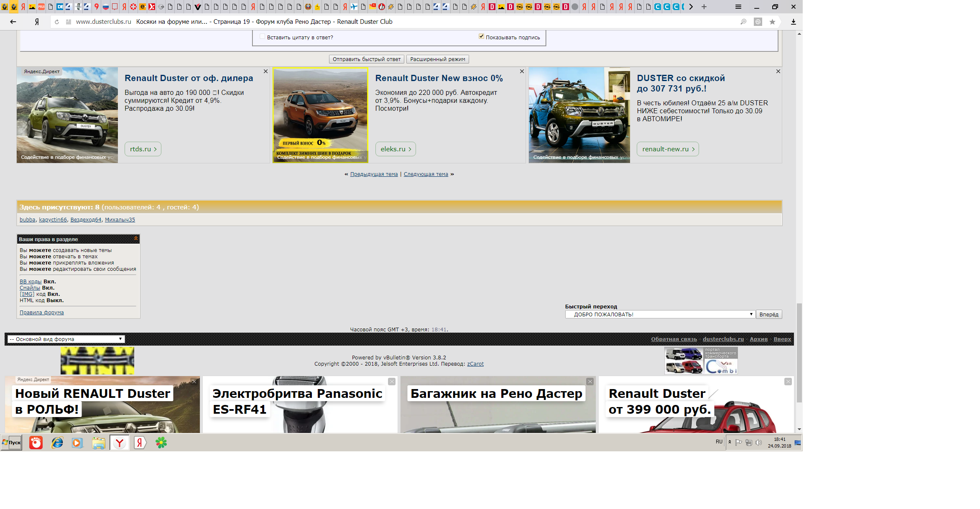Open the translate page globe icon
The height and width of the screenshot is (509, 980).
758,22
